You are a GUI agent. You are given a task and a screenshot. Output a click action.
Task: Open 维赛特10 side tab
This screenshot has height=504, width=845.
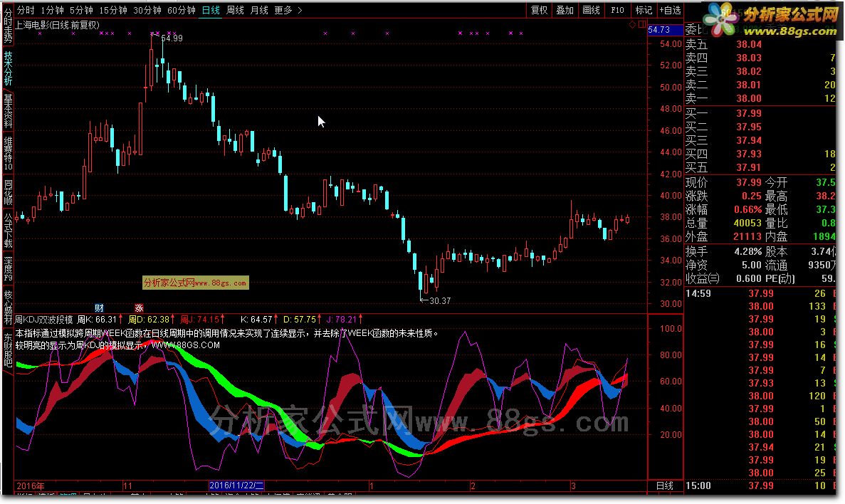tap(8, 154)
